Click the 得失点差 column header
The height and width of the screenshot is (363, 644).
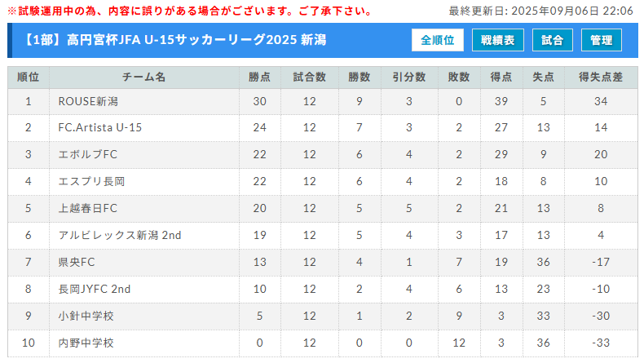pyautogui.click(x=601, y=77)
